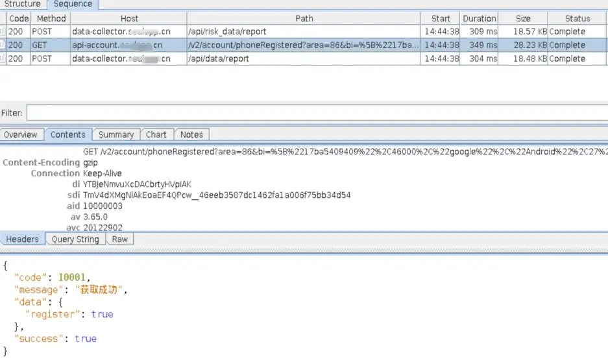Click the Connection Keep-Alive header row
This screenshot has height=364, width=608.
77,173
